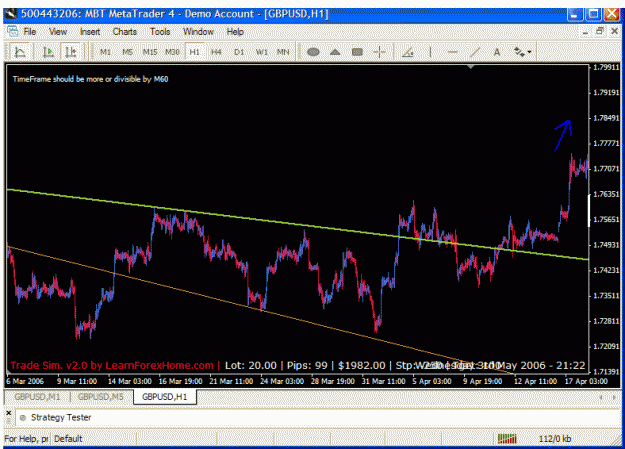Click the line chart icon in toolbar

click(x=20, y=52)
